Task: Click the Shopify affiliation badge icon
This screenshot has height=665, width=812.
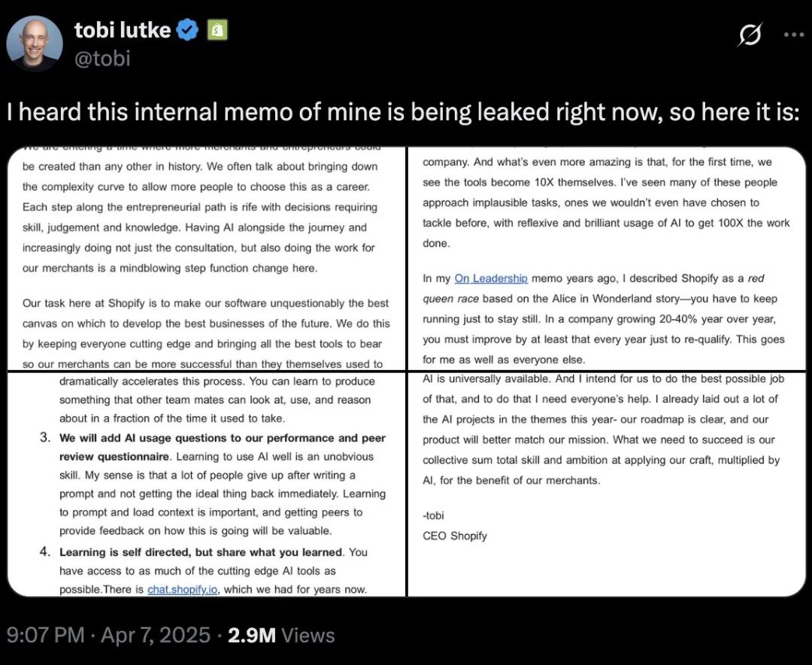Action: (x=217, y=30)
